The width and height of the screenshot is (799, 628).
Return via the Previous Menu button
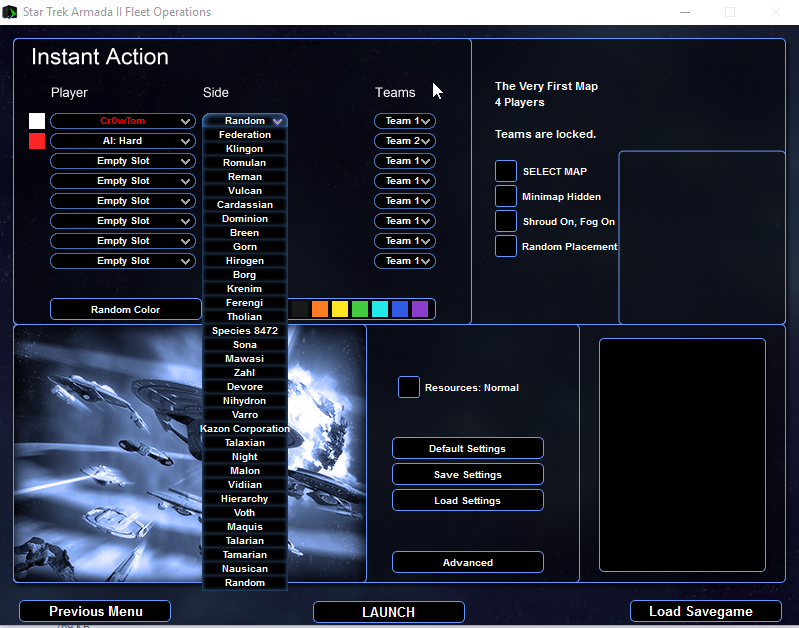(x=95, y=611)
